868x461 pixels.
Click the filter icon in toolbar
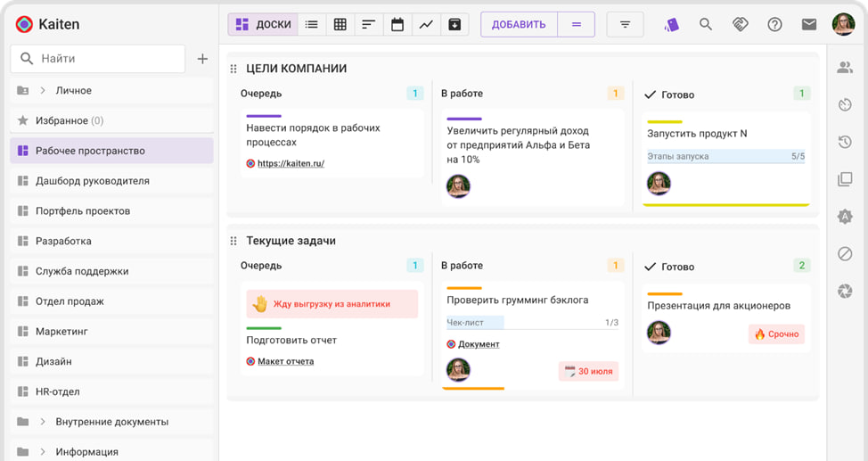click(625, 25)
